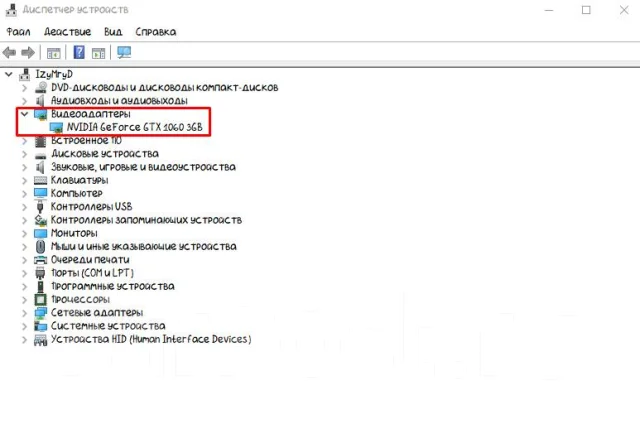Collapse the IzyMryD root computer node
The width and height of the screenshot is (640, 448).
click(x=9, y=74)
